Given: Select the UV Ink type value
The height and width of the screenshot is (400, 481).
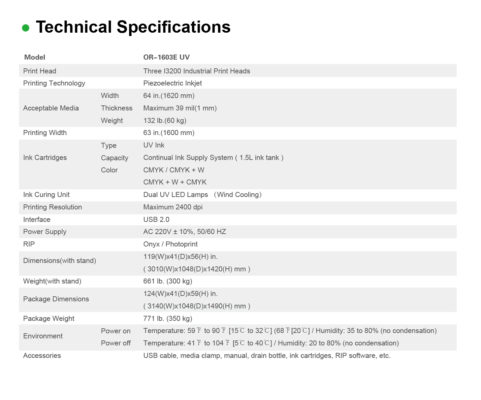Looking at the screenshot, I should (x=154, y=145).
